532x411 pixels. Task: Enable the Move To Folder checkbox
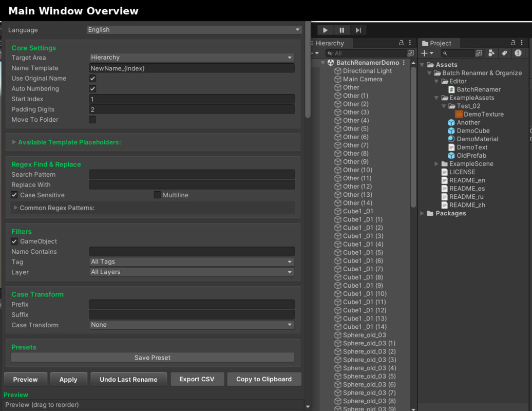click(92, 120)
